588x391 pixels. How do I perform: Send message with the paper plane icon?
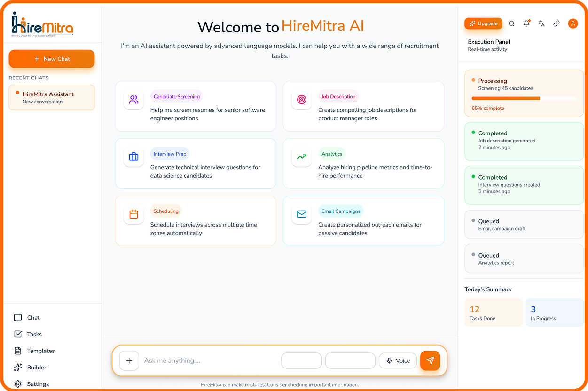pyautogui.click(x=430, y=360)
